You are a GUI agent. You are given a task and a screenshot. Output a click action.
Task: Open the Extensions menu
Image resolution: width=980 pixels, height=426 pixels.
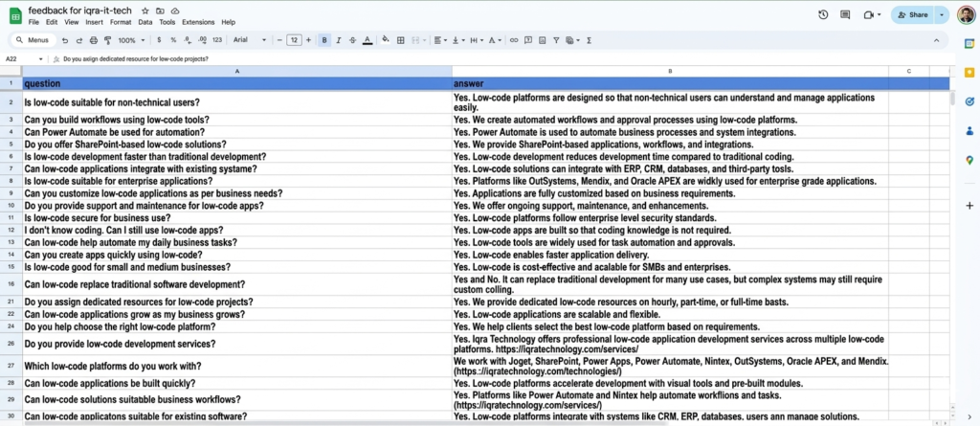pos(199,21)
